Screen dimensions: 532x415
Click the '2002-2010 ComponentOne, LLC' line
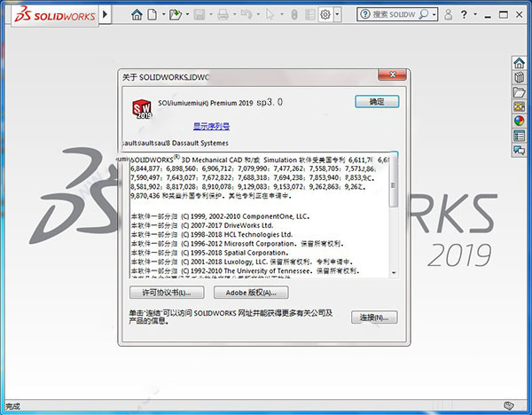pos(220,216)
